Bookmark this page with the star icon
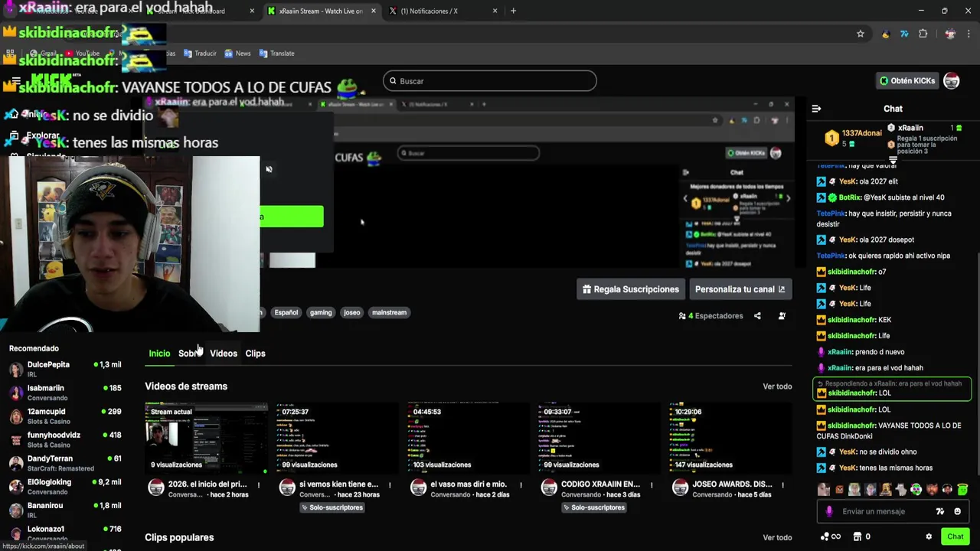 pyautogui.click(x=861, y=34)
